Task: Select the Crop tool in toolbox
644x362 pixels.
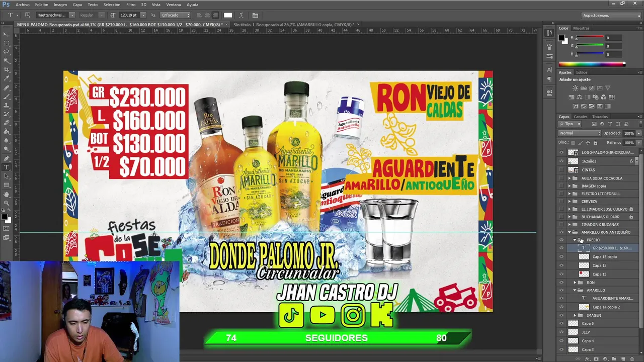Action: tap(7, 69)
